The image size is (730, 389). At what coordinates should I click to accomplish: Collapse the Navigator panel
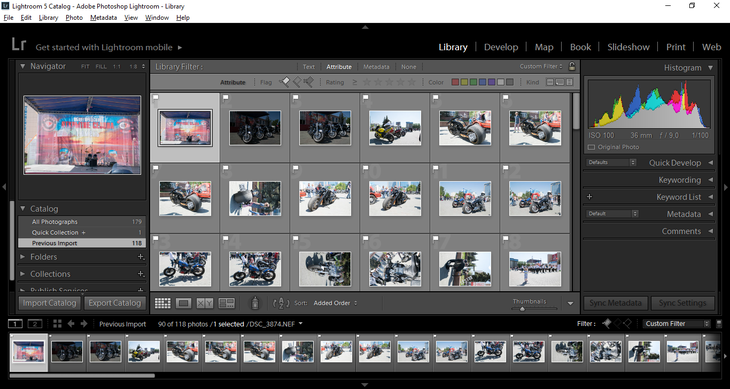(23, 66)
